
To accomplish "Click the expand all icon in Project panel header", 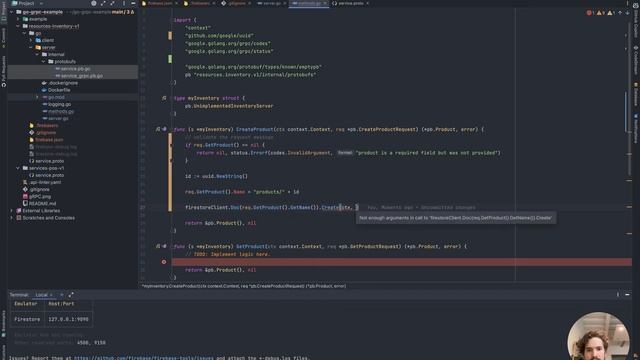I will (103, 3).
